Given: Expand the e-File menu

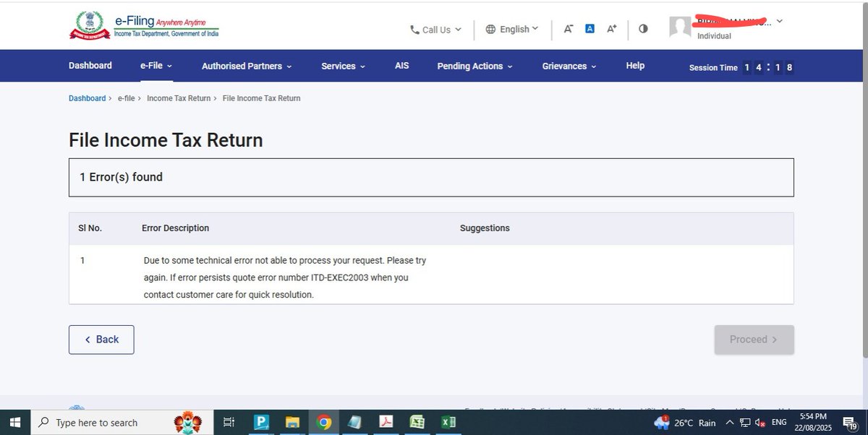Looking at the screenshot, I should click(156, 66).
